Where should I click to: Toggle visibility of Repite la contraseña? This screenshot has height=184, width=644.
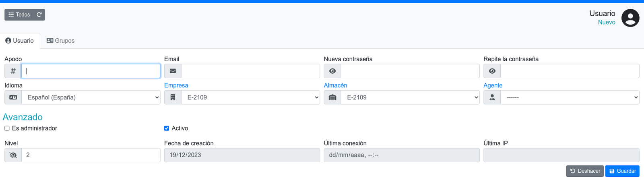492,71
